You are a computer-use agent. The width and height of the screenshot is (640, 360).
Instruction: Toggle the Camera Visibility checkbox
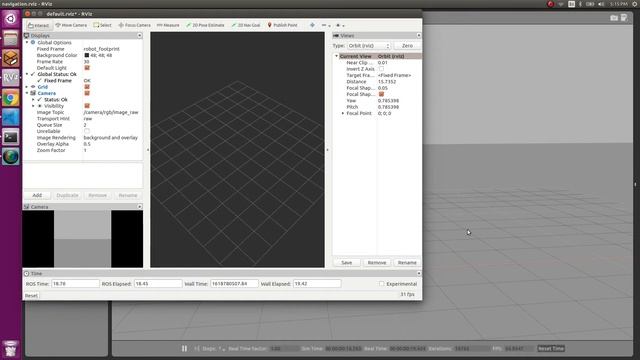point(87,106)
